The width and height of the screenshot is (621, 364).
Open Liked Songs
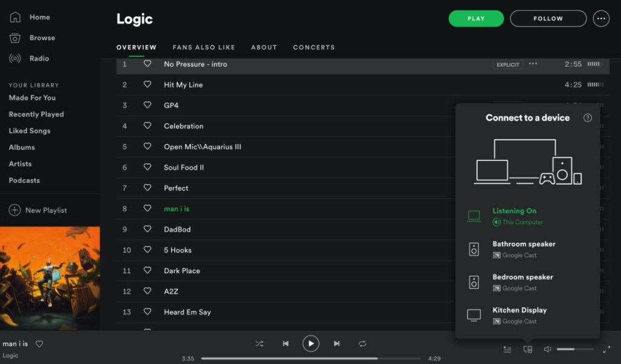(x=30, y=131)
